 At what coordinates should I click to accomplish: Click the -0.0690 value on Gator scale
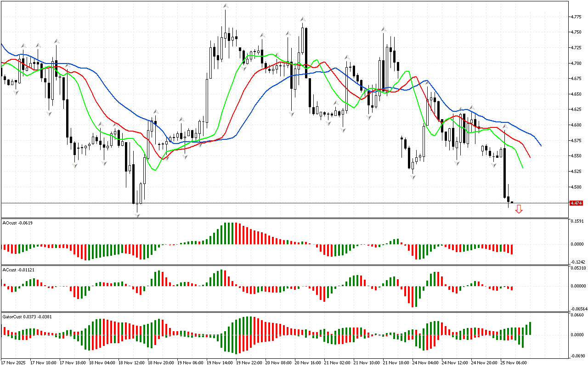pos(577,356)
